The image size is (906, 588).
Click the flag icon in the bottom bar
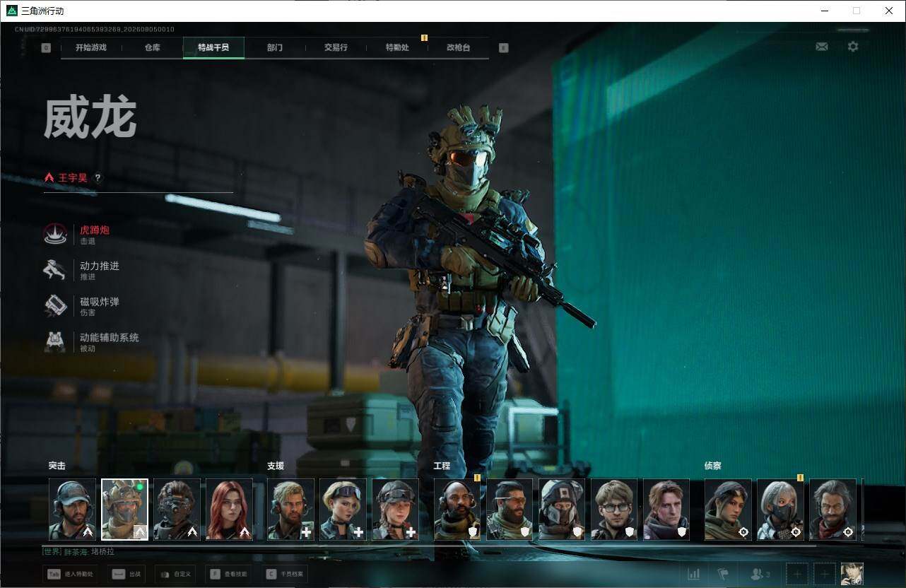[723, 574]
